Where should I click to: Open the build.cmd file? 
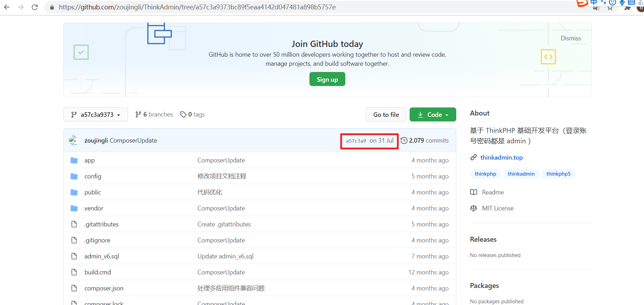[98, 272]
